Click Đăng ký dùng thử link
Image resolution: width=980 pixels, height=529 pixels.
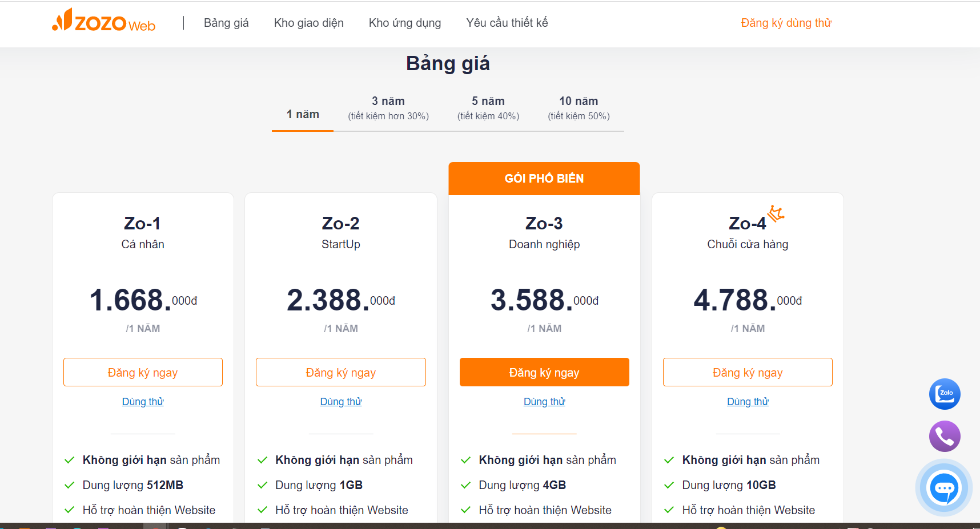tap(786, 23)
